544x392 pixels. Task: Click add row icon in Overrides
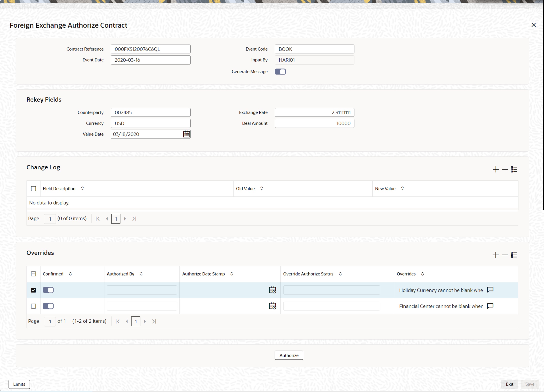tap(496, 255)
